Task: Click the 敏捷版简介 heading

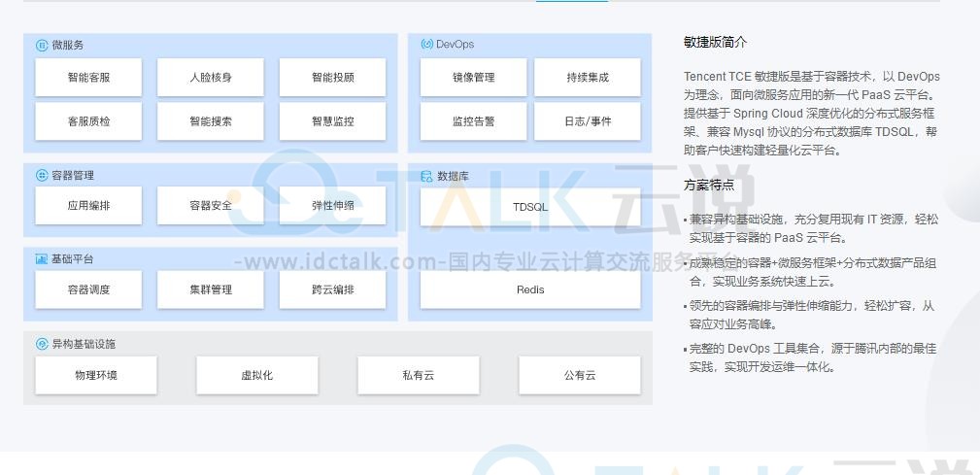Action: [715, 43]
